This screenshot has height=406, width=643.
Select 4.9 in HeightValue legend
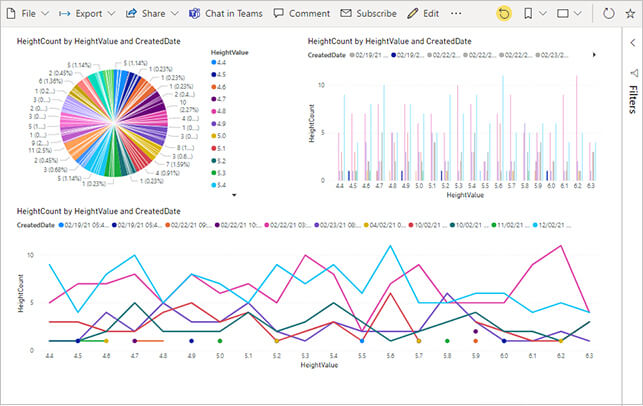coord(218,123)
